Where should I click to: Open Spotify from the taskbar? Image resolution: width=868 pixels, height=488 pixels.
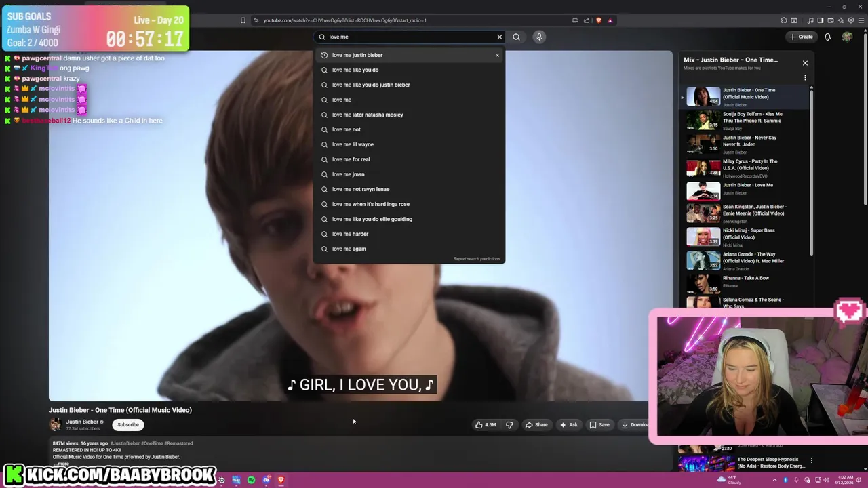[251, 480]
